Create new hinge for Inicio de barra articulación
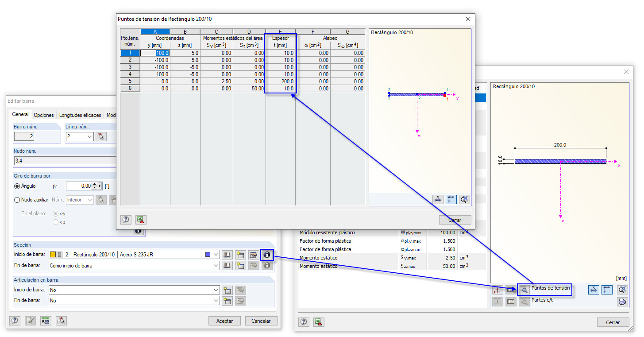Image resolution: width=644 pixels, height=337 pixels. pyautogui.click(x=227, y=290)
